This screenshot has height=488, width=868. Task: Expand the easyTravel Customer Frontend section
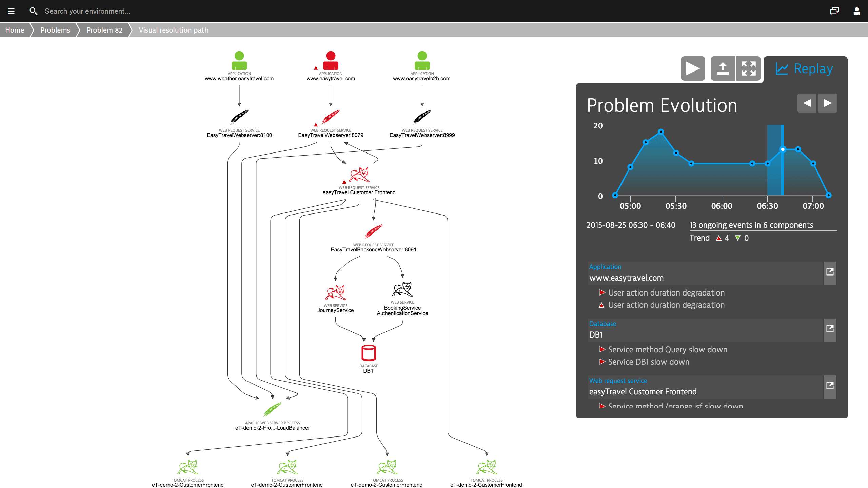click(x=830, y=386)
